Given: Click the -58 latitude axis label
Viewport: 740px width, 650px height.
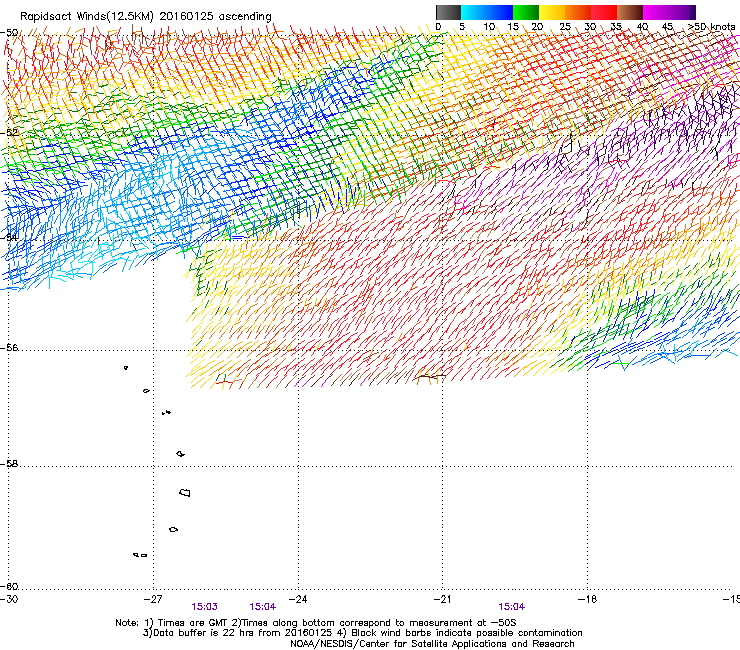Looking at the screenshot, I should click(x=9, y=464).
